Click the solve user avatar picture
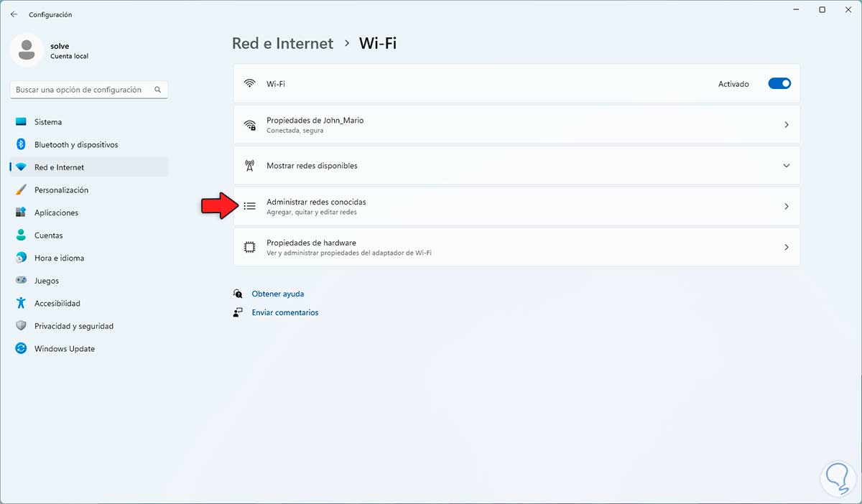The width and height of the screenshot is (862, 504). tap(27, 50)
